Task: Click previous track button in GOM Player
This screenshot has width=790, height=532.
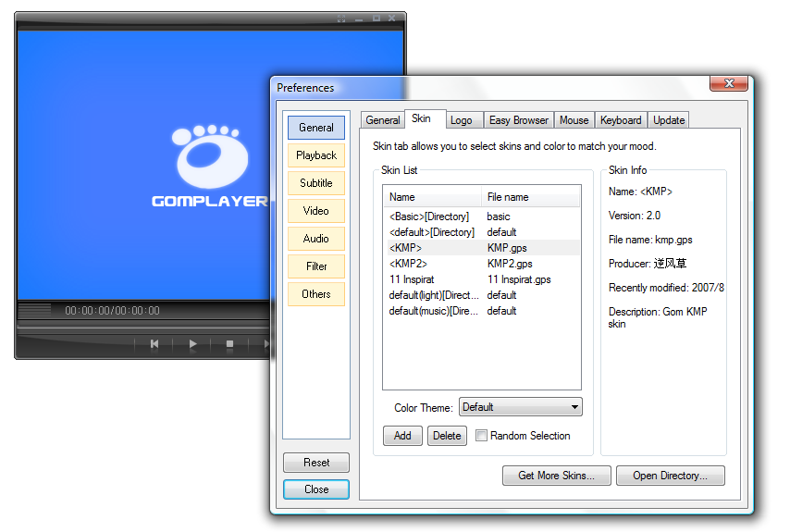Action: [154, 344]
